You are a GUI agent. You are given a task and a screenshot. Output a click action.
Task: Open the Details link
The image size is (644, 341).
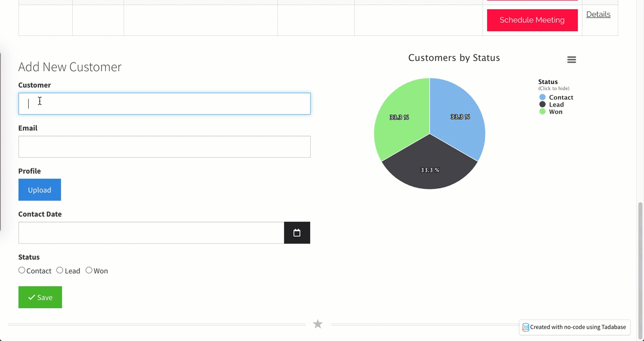[x=598, y=14]
